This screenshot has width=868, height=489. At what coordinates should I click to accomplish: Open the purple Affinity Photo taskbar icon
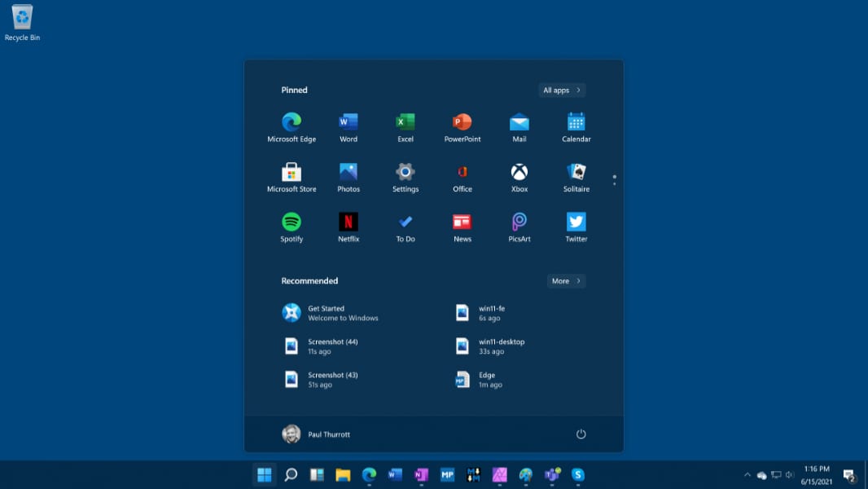tap(499, 474)
